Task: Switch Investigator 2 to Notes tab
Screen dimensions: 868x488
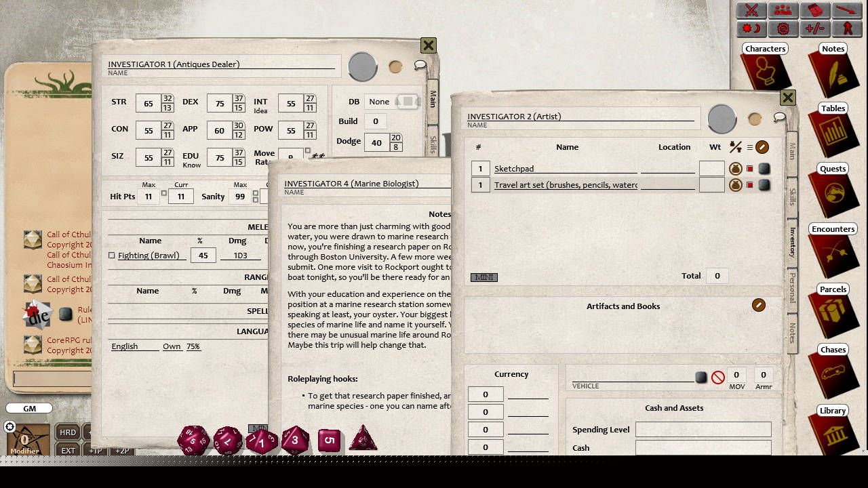Action: [791, 332]
